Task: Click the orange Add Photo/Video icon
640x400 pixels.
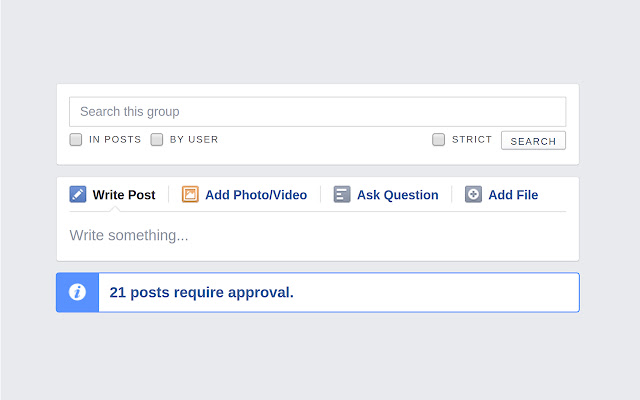Action: coord(190,194)
